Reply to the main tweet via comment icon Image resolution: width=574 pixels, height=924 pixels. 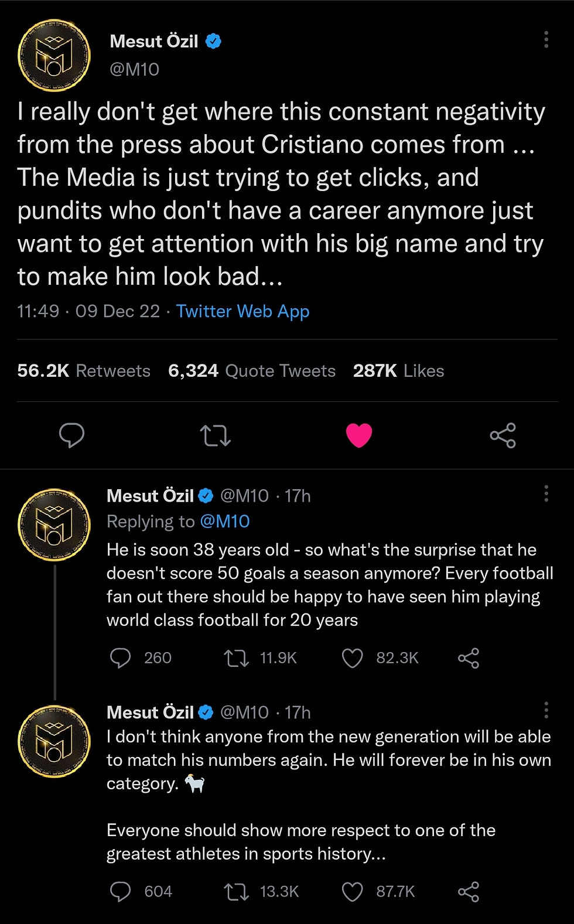(71, 435)
